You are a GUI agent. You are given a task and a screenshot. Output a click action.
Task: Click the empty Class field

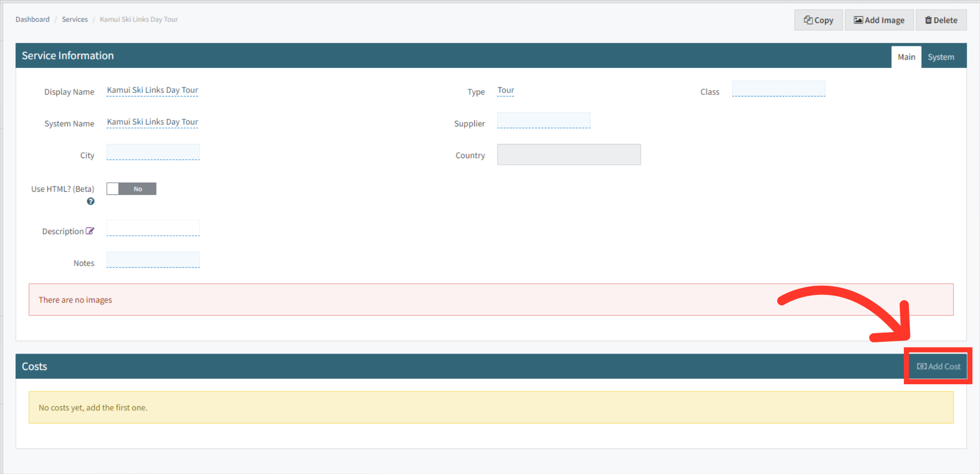point(778,89)
